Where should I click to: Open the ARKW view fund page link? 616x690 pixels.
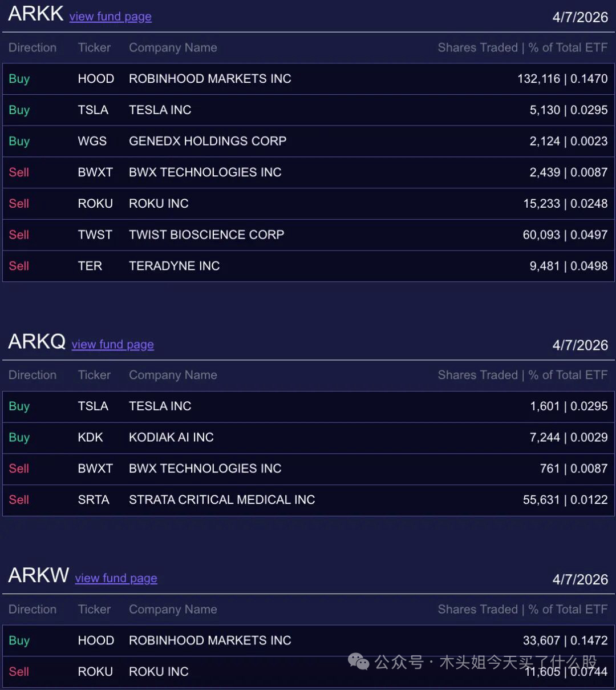click(116, 578)
